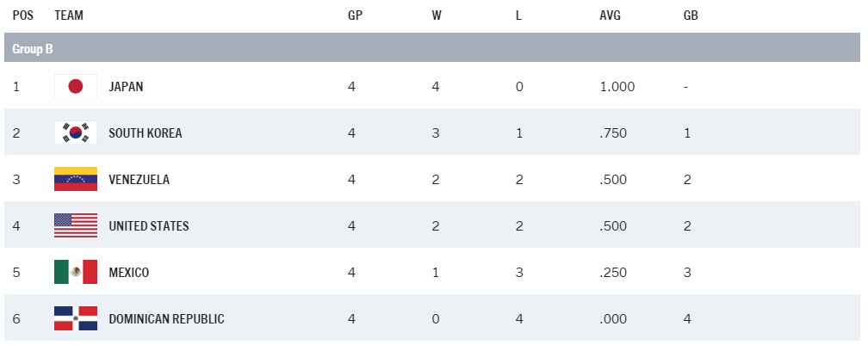Click the TEAM column header

click(x=69, y=15)
